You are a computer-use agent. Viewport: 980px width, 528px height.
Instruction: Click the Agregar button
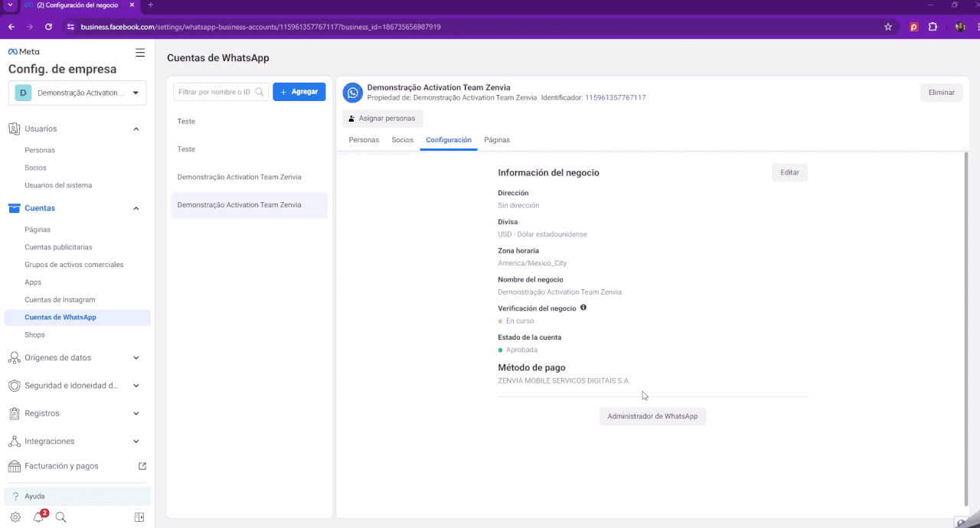[299, 92]
